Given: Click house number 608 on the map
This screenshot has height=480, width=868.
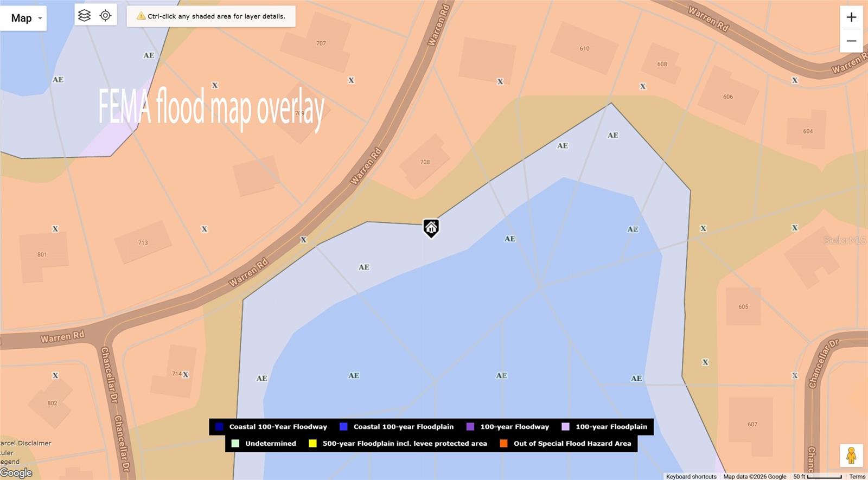Looking at the screenshot, I should click(x=662, y=64).
